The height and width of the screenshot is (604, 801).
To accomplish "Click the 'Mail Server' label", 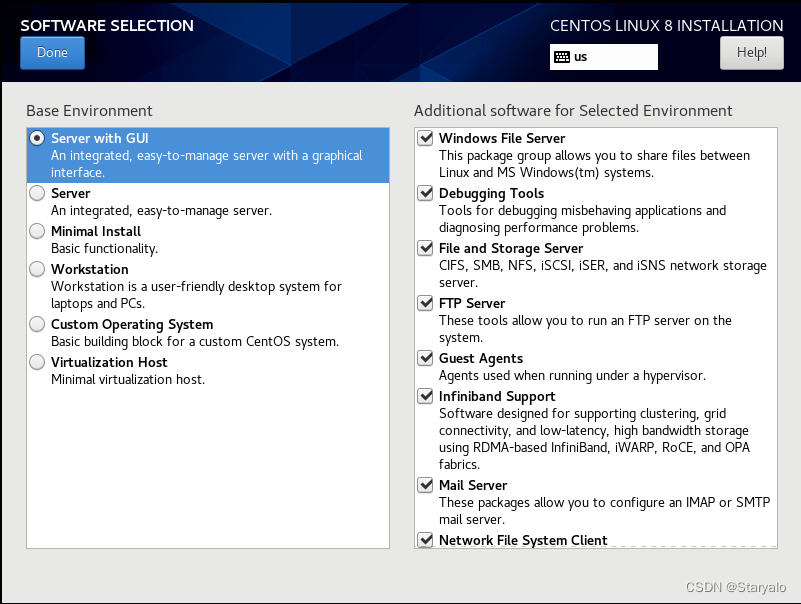I will click(x=473, y=485).
